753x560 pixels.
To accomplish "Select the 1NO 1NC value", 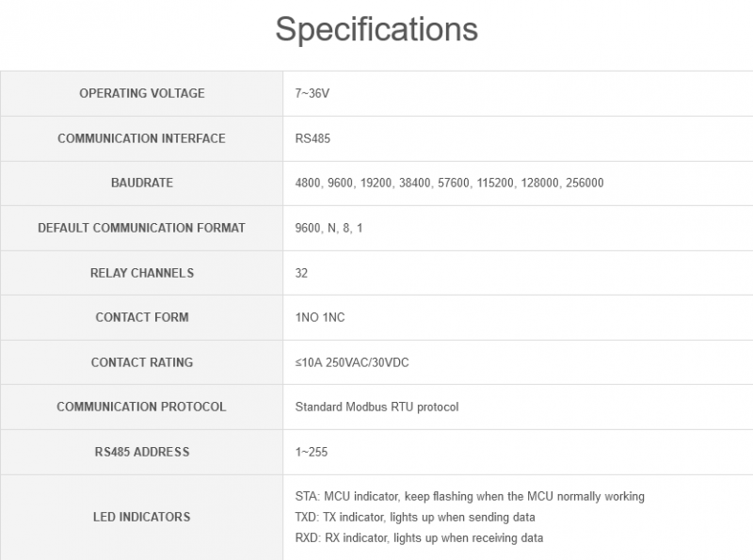I will coord(320,317).
